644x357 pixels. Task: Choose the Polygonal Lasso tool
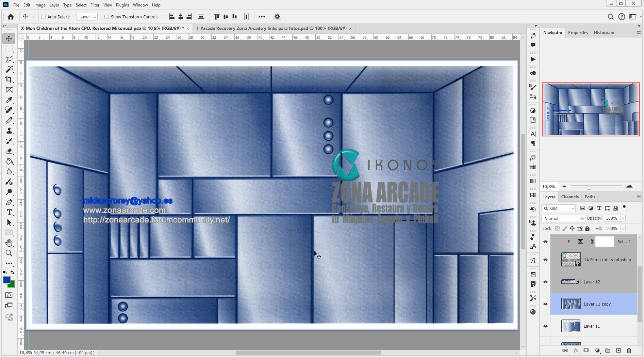coord(9,59)
